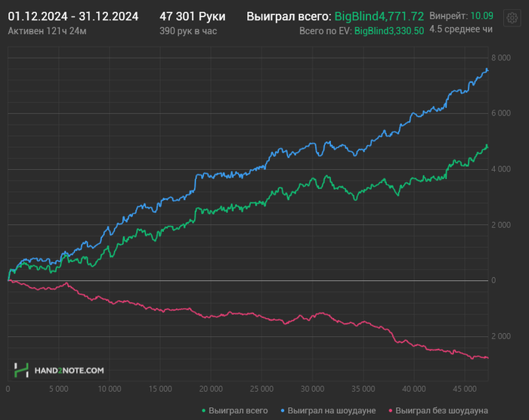Click the '390 рук в час' label
The height and width of the screenshot is (420, 529).
188,31
